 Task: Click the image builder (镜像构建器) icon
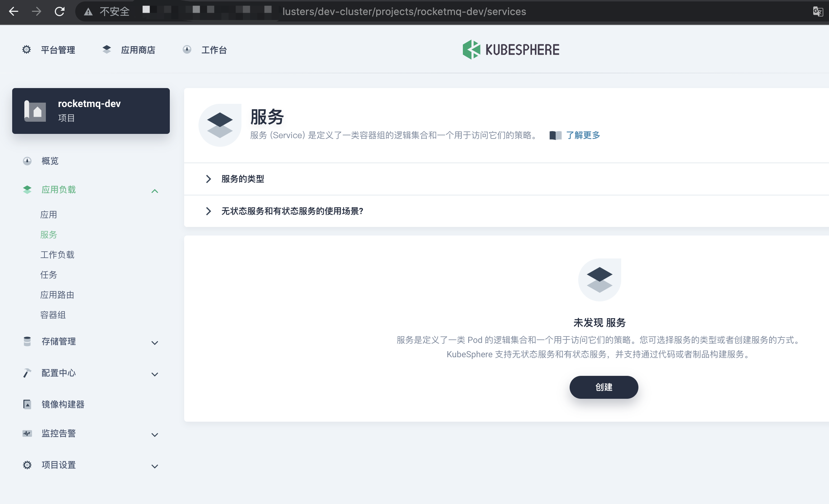tap(27, 404)
